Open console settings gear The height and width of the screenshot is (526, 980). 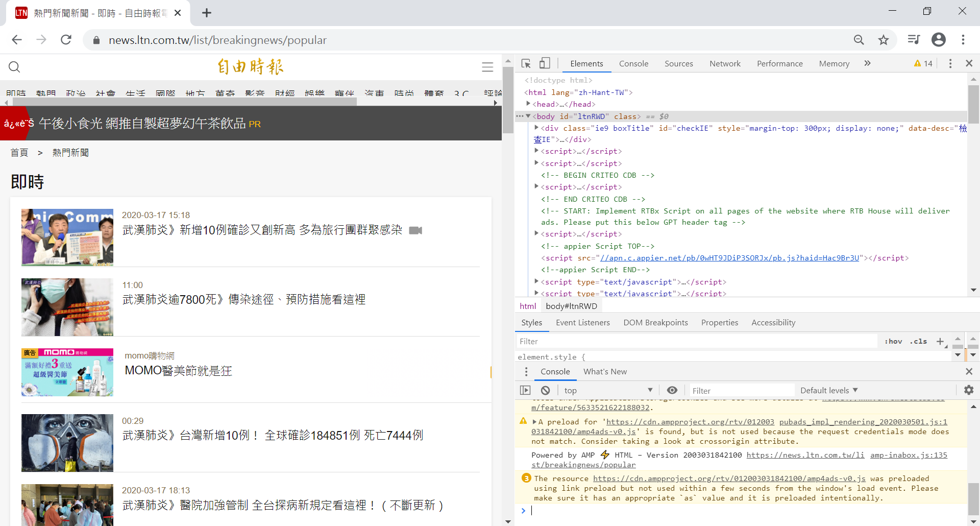[x=968, y=390]
